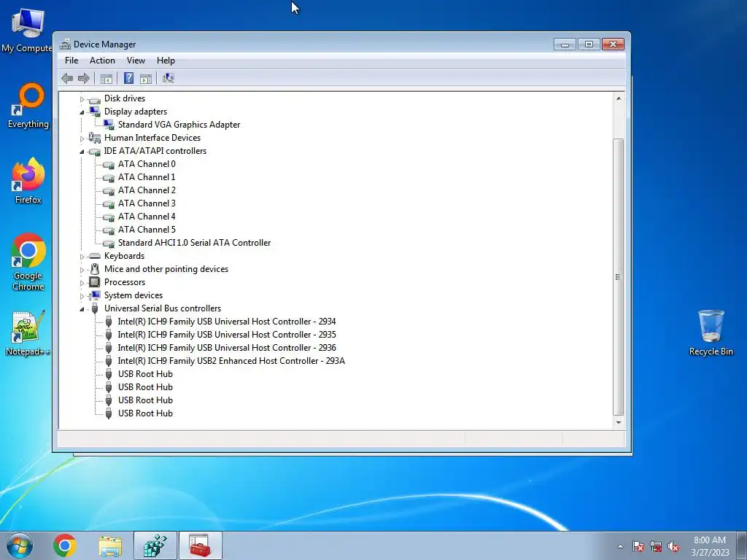This screenshot has width=747, height=560.
Task: Click the Action Center flag tray icon
Action: pyautogui.click(x=638, y=547)
